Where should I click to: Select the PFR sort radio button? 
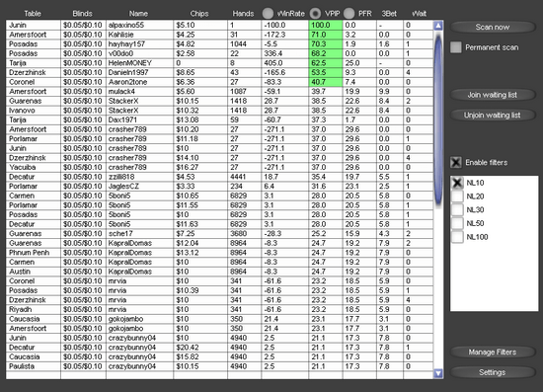[349, 14]
